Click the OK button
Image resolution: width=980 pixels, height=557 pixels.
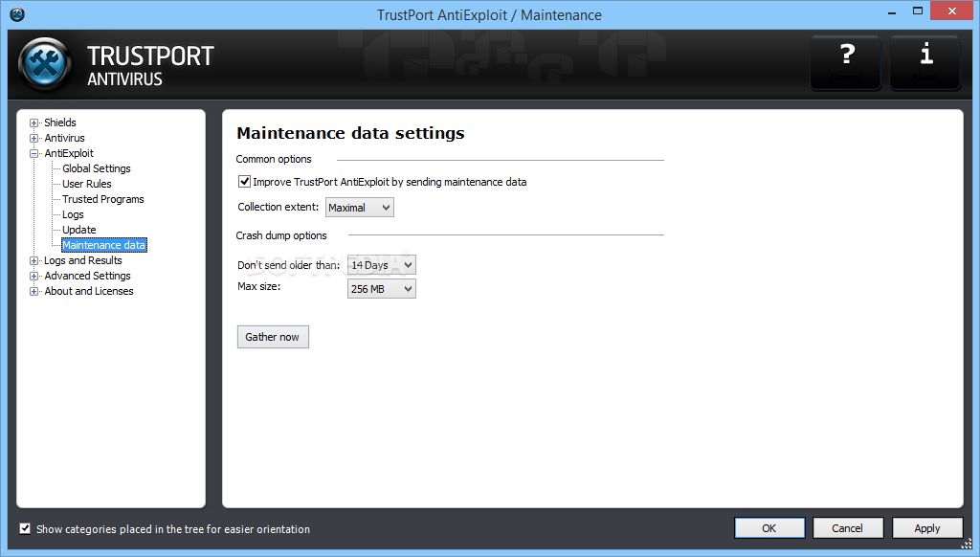pos(769,528)
